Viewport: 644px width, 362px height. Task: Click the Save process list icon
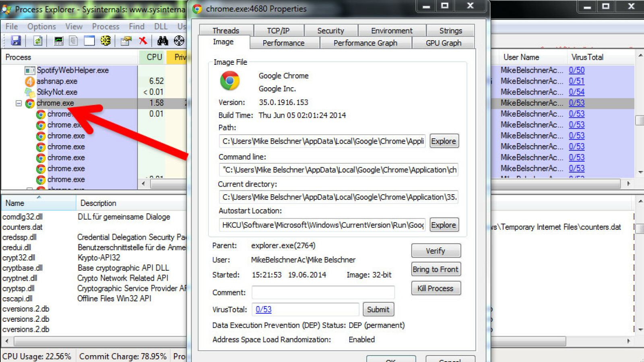click(16, 41)
